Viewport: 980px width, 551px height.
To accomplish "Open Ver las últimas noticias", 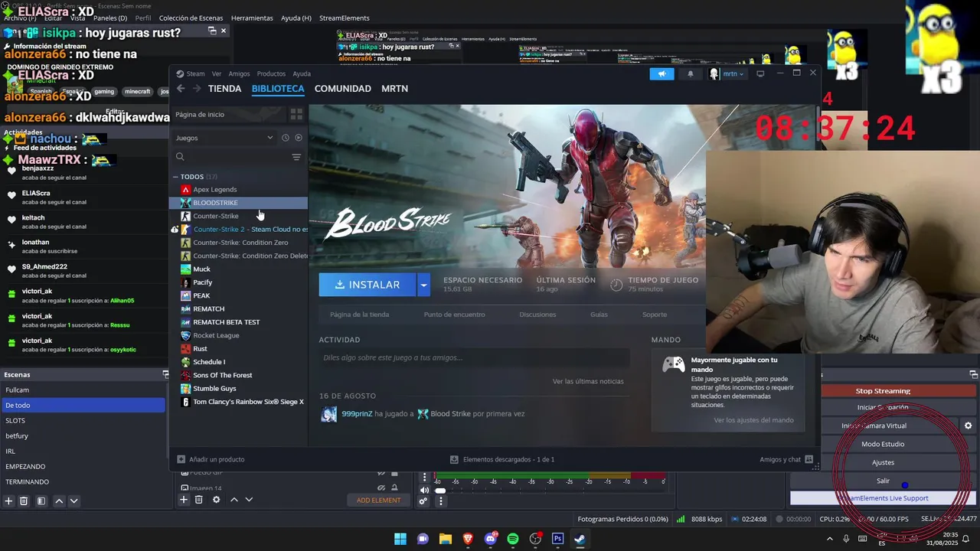I will coord(588,381).
